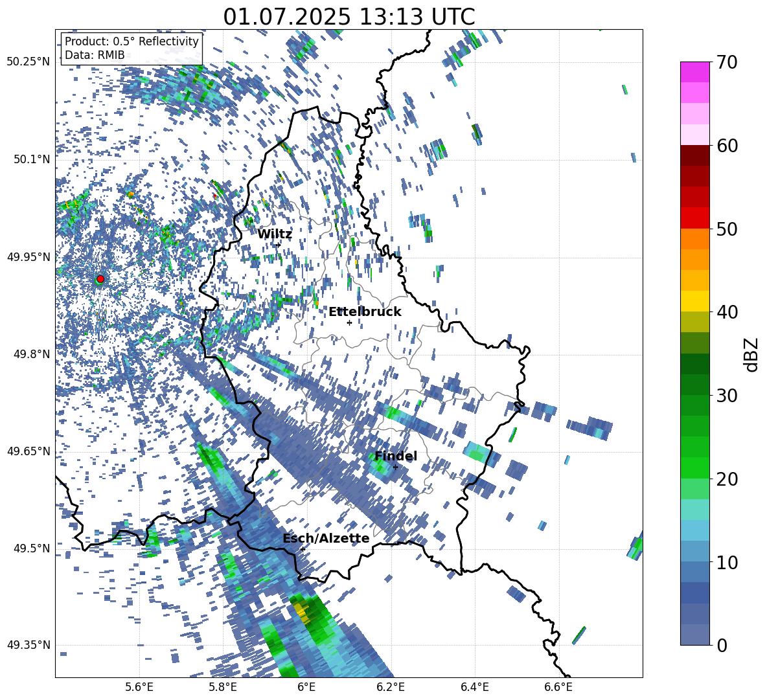767x700 pixels.
Task: Click the 49.35°N latitude label
Action: point(29,645)
